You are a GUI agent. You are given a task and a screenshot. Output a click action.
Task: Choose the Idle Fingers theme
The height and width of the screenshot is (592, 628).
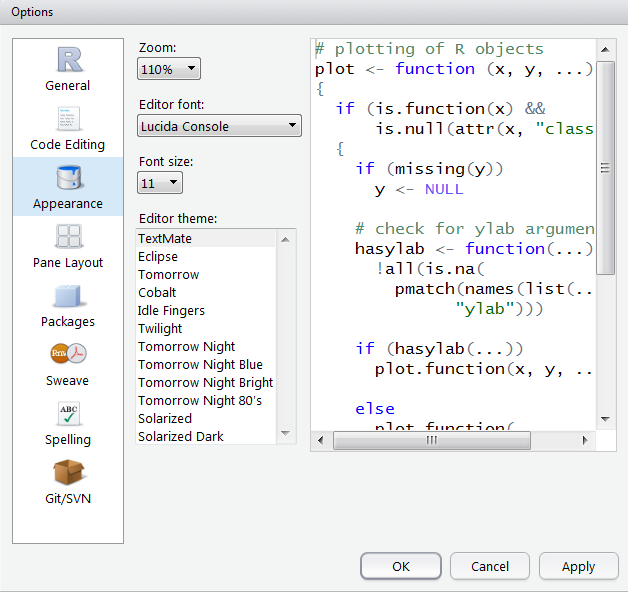(171, 310)
